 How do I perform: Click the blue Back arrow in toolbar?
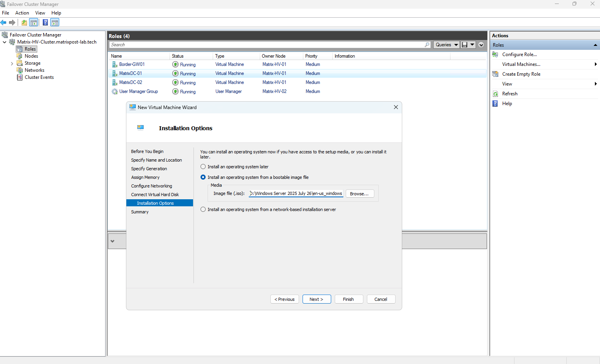pyautogui.click(x=4, y=22)
